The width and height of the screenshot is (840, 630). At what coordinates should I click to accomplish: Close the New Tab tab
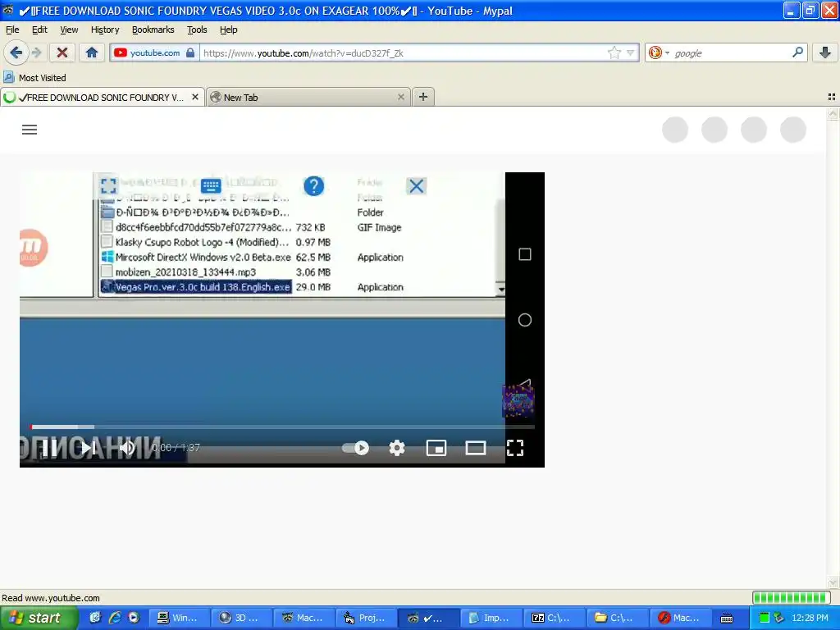tap(400, 97)
